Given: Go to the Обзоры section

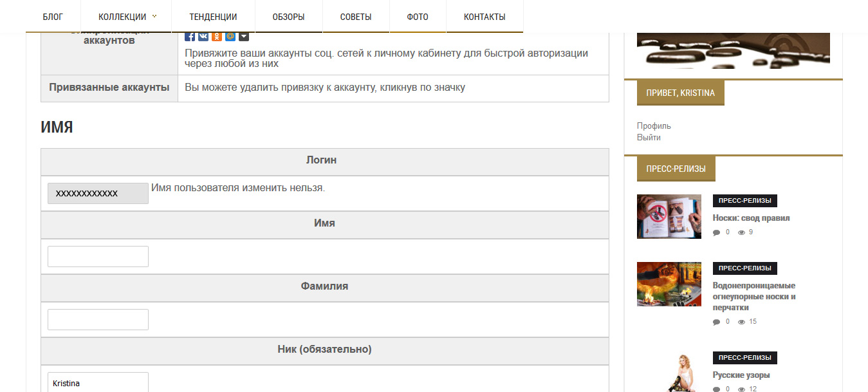Looking at the screenshot, I should coord(288,17).
